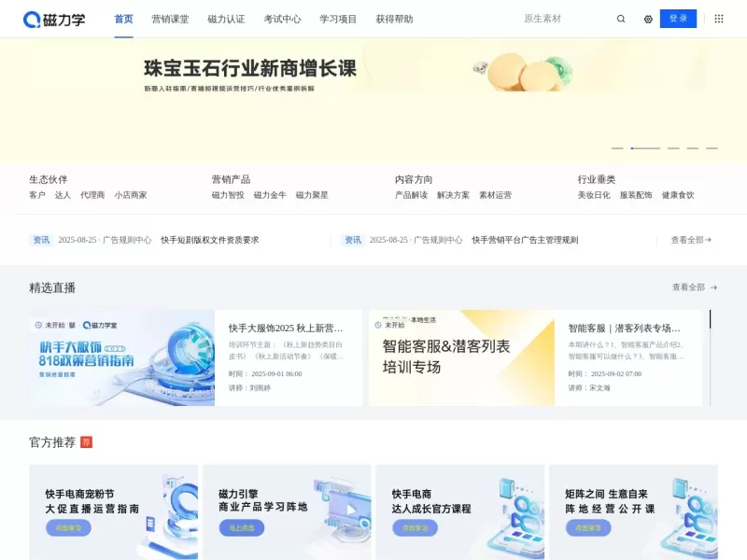This screenshot has width=747, height=560.
Task: Click the 登录 login button
Action: (x=678, y=18)
